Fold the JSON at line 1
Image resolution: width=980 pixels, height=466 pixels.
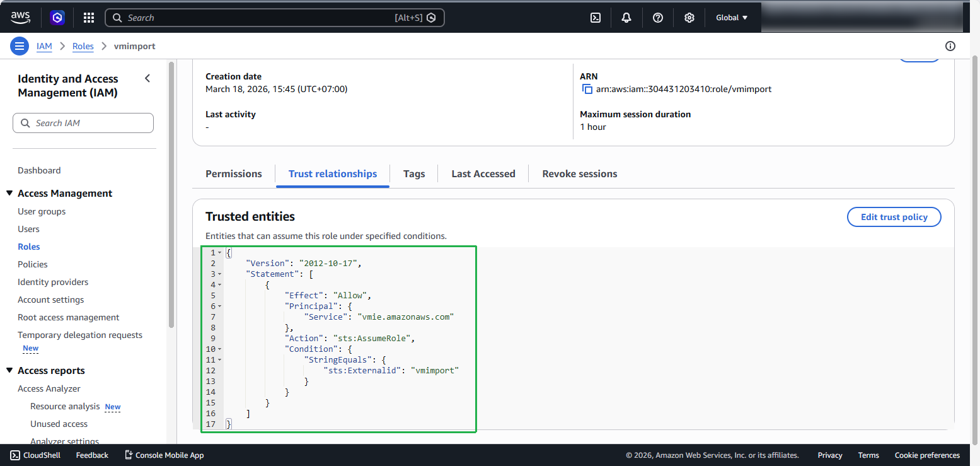click(x=219, y=253)
